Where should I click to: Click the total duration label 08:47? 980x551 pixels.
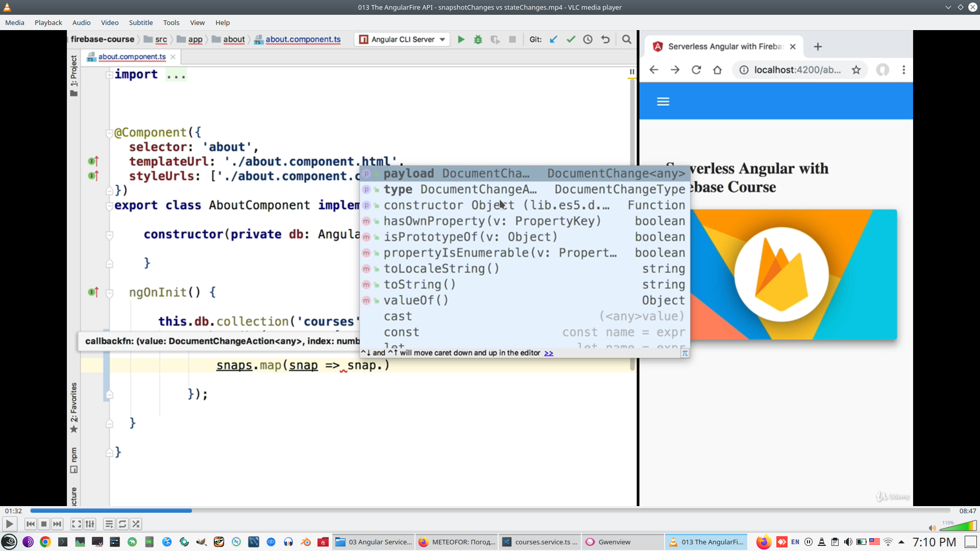pos(967,511)
